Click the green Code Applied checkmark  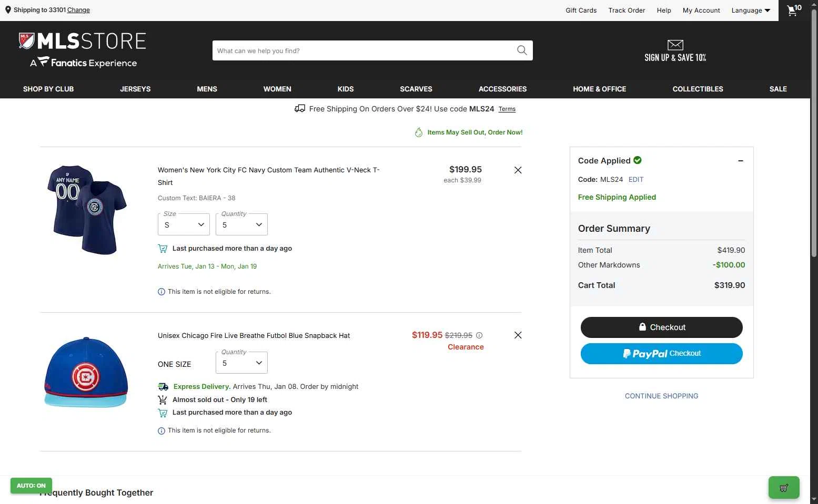point(638,160)
